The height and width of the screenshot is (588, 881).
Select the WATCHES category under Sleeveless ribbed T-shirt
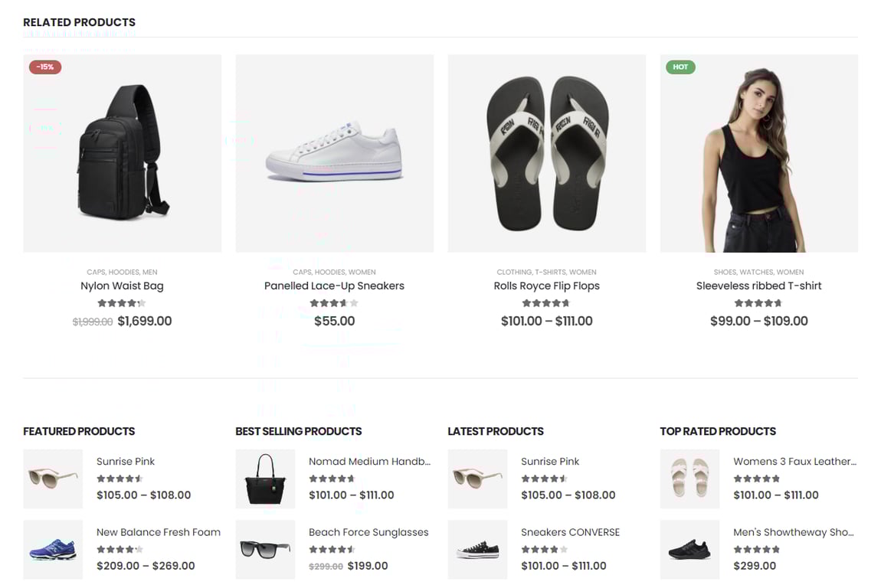tap(756, 272)
